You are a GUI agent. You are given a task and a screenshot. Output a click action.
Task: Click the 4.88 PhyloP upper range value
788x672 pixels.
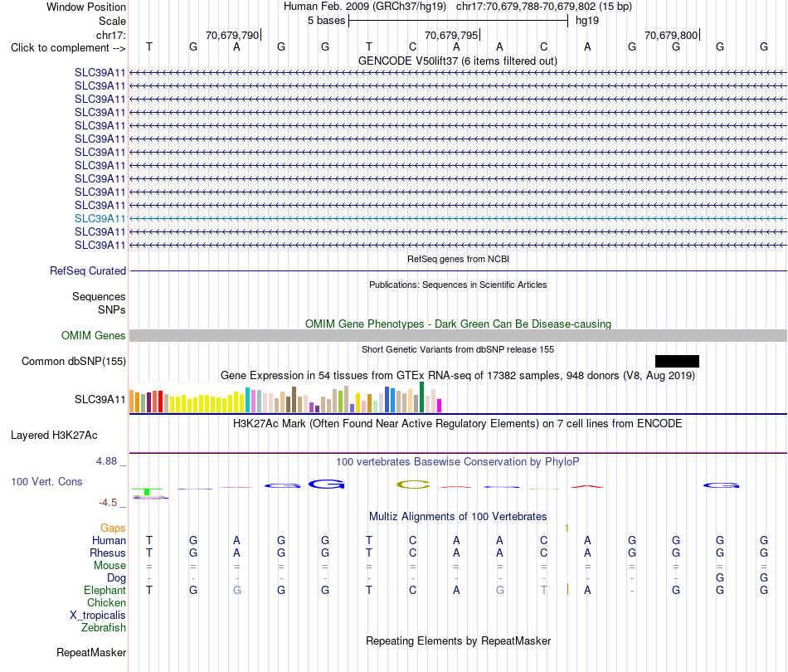pyautogui.click(x=106, y=461)
